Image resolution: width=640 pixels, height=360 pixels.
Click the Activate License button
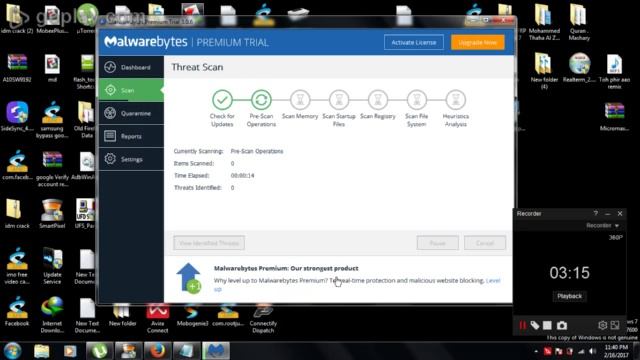click(413, 42)
